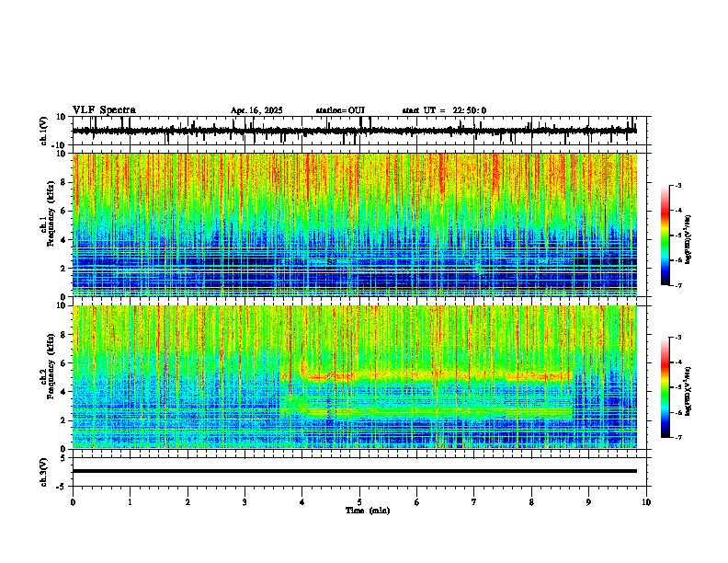
Task: Click the time axis tick label "5"
Action: coord(359,502)
